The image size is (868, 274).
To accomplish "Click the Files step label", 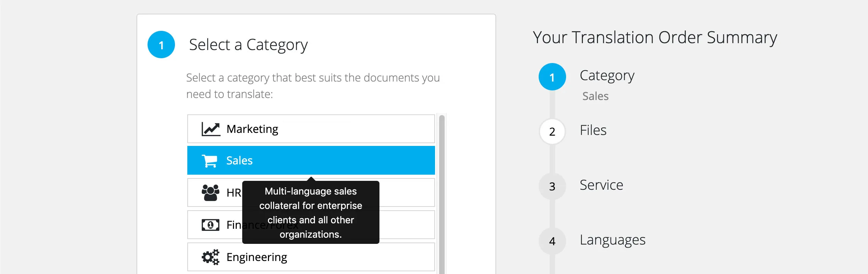I will [593, 130].
